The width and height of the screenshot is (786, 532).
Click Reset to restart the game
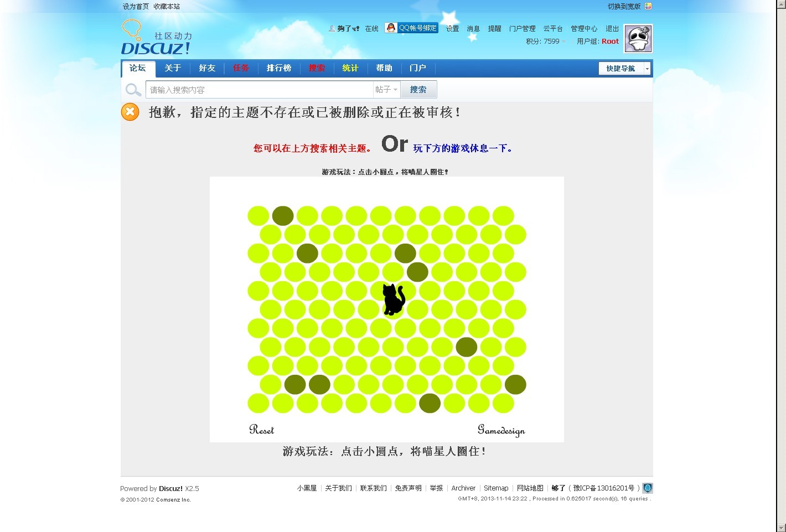[261, 430]
